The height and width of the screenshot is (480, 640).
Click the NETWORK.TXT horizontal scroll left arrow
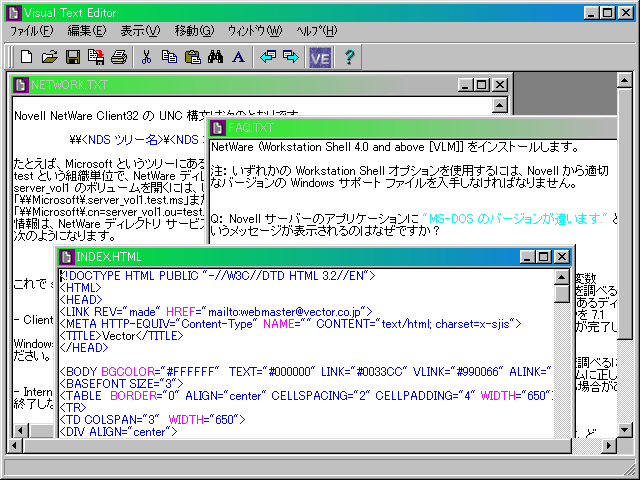click(x=21, y=431)
